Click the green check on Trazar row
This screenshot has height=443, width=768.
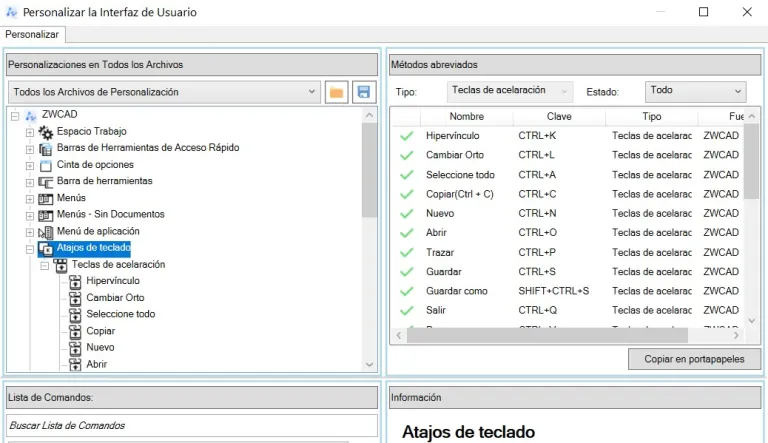tap(407, 252)
